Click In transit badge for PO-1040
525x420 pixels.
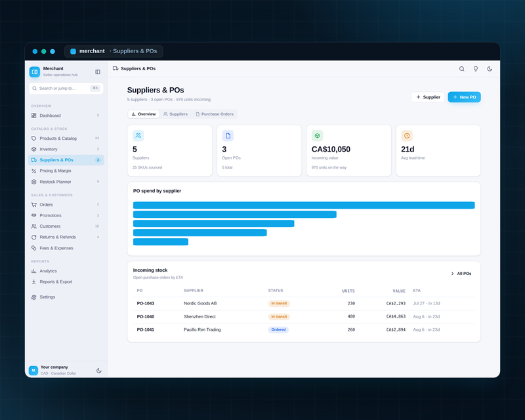279,316
